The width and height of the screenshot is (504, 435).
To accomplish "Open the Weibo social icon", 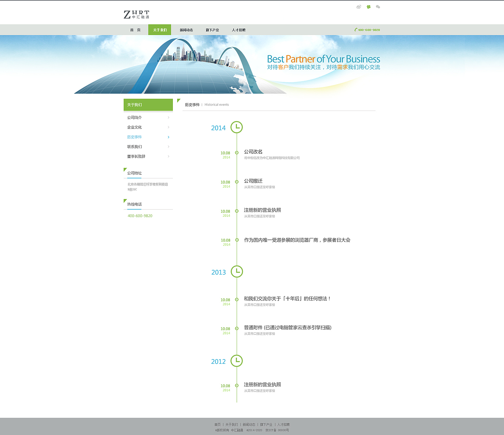I will click(x=359, y=7).
